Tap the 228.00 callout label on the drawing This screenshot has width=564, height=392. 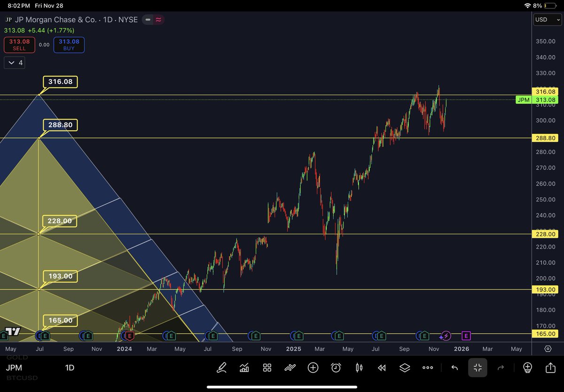60,221
